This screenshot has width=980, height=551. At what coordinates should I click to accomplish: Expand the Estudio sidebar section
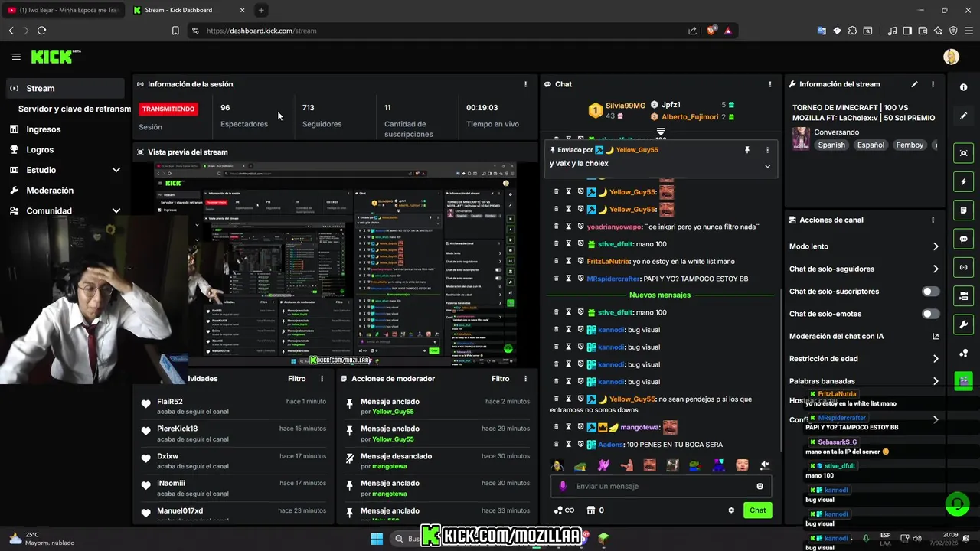pyautogui.click(x=116, y=170)
